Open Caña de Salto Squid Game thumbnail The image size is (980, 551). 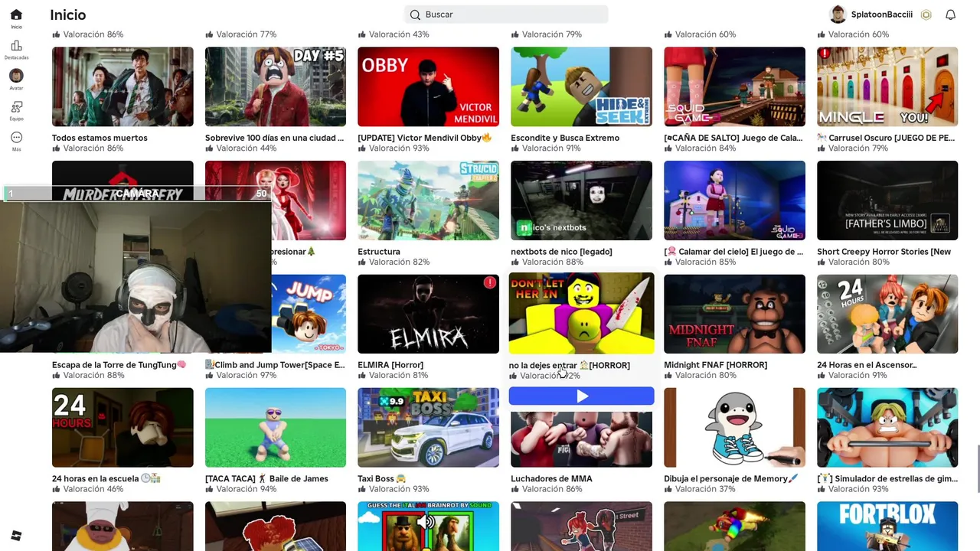734,86
